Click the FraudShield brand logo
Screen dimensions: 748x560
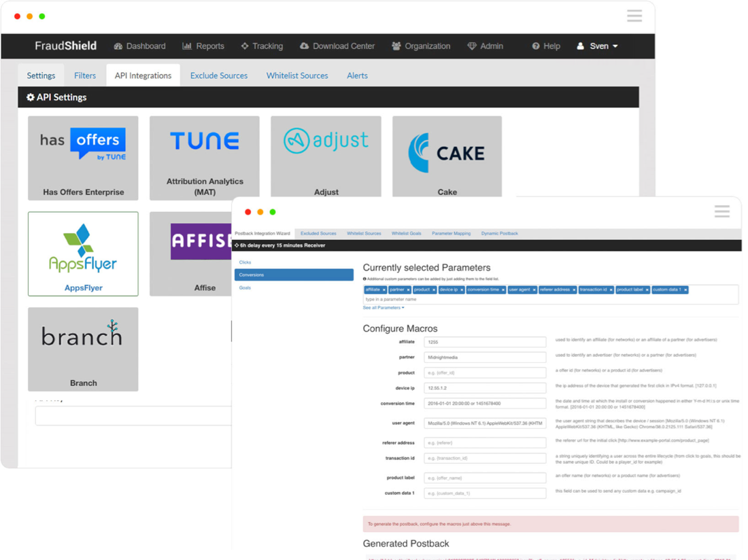tap(66, 46)
